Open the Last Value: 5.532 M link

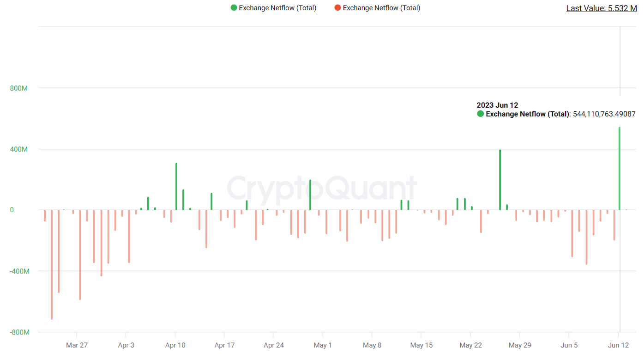click(602, 8)
